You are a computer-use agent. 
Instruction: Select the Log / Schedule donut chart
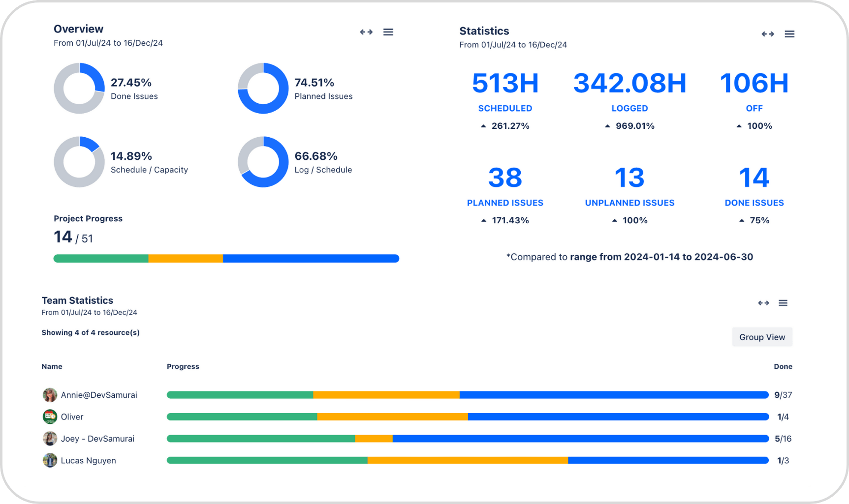tap(263, 162)
